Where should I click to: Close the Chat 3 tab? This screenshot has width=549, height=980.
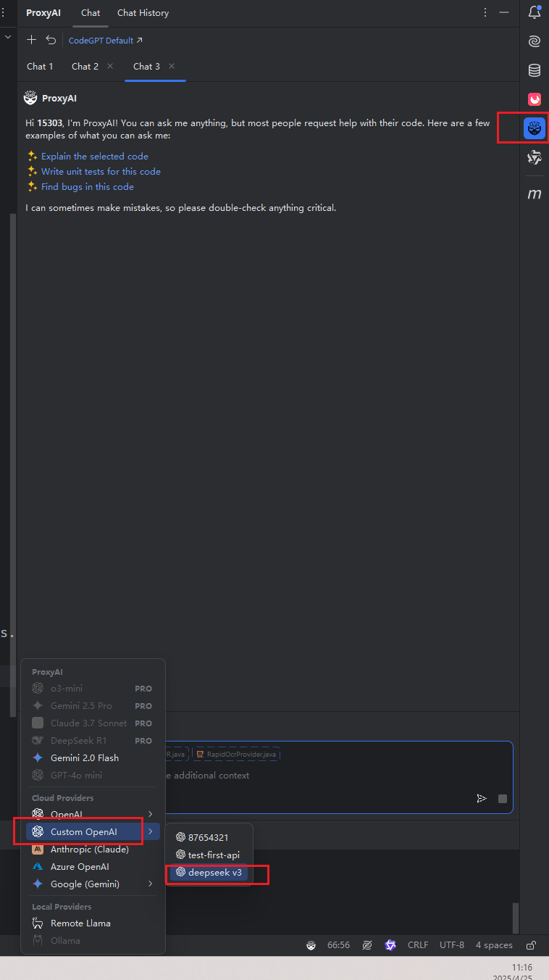[172, 66]
